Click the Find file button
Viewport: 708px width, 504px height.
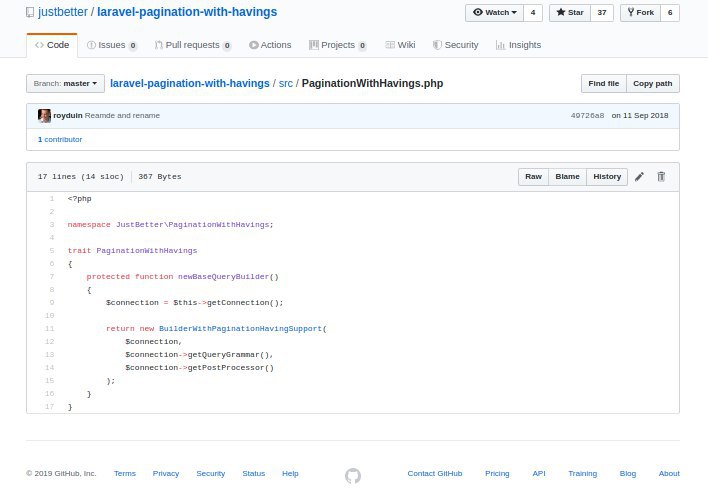tap(604, 84)
